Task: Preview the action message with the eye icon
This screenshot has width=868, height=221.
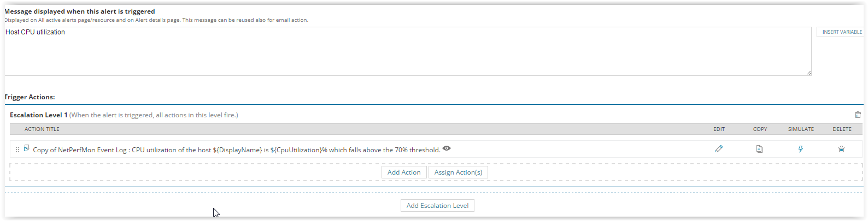Action: coord(447,148)
